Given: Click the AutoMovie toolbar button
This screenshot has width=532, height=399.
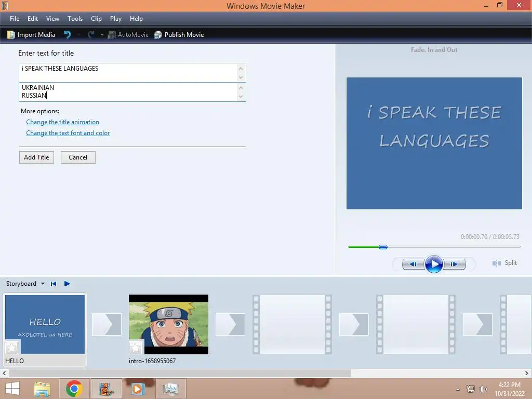Looking at the screenshot, I should 128,35.
